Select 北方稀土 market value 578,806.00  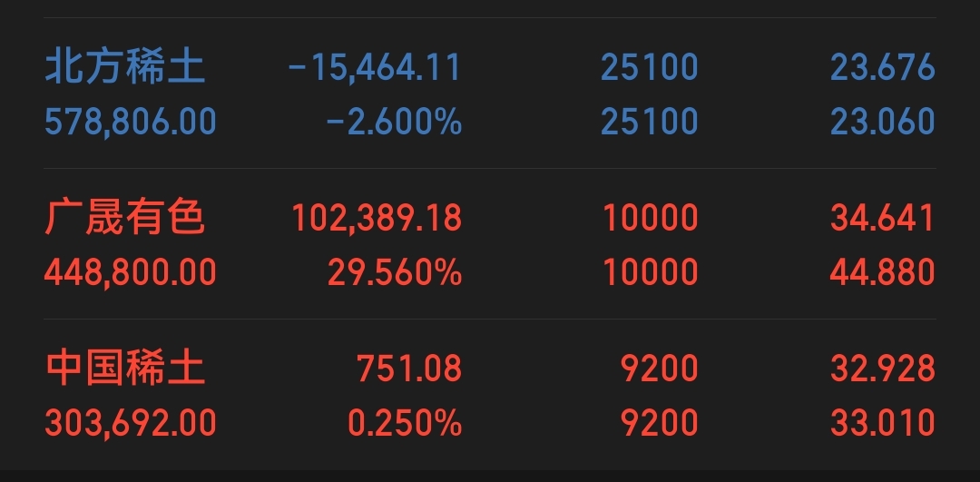(x=130, y=122)
